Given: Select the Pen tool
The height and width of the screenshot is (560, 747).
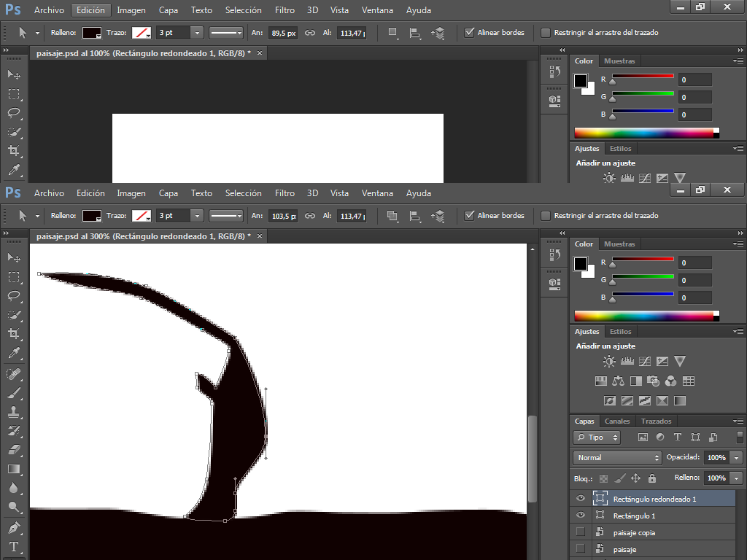Looking at the screenshot, I should tap(14, 528).
